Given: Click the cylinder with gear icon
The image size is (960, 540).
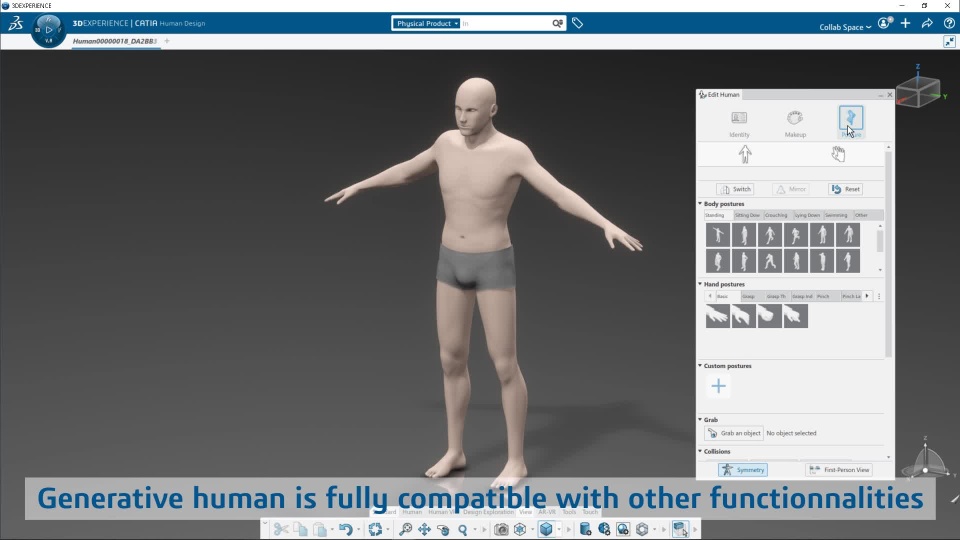Looking at the screenshot, I should click(585, 529).
